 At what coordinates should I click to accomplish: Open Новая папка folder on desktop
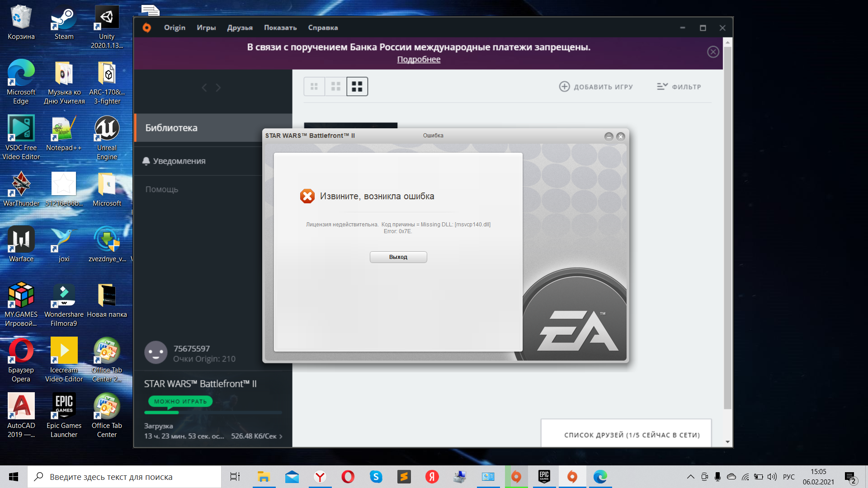tap(107, 300)
